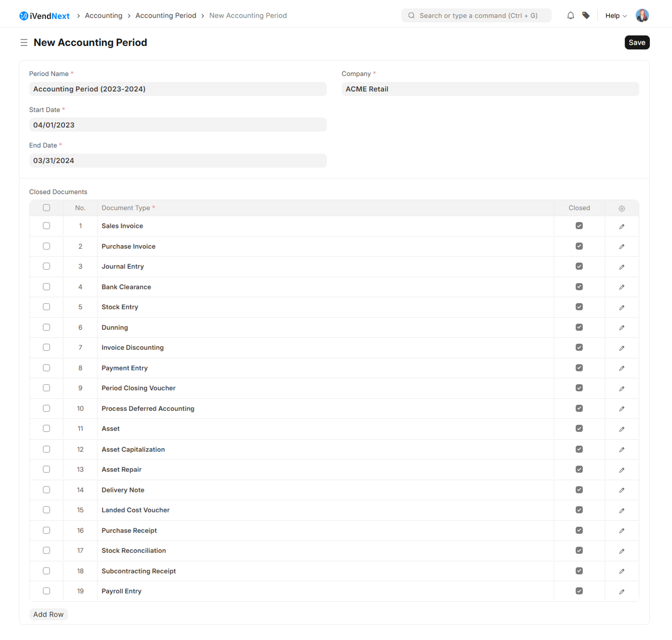Click the pencil icon for Dunning row
Viewport: 672px width, 640px height.
coord(622,327)
